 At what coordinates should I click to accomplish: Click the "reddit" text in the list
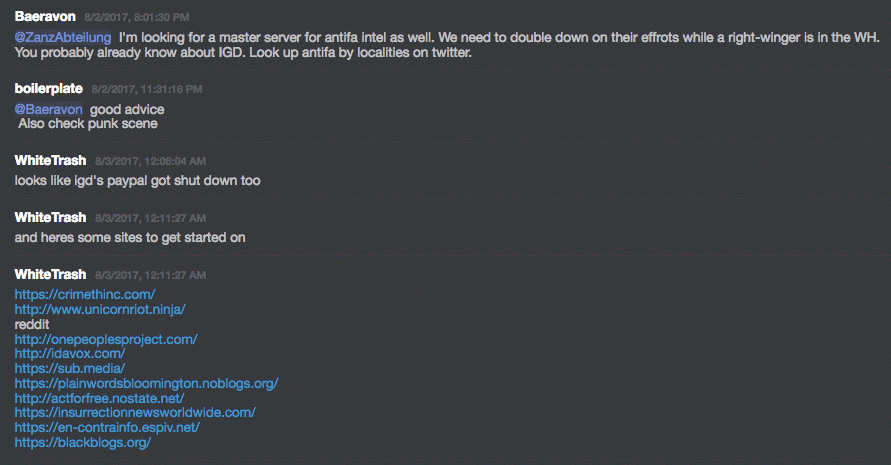(32, 324)
